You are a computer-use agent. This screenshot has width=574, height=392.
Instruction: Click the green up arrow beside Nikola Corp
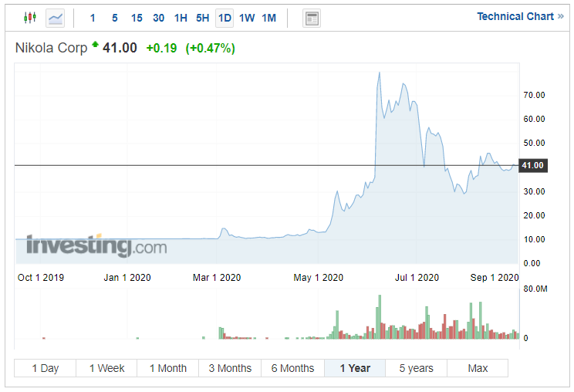click(95, 46)
